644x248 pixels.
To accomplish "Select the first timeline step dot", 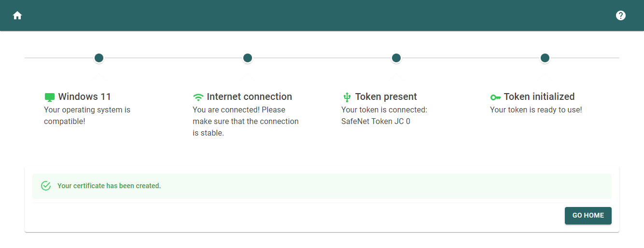I will click(x=99, y=58).
